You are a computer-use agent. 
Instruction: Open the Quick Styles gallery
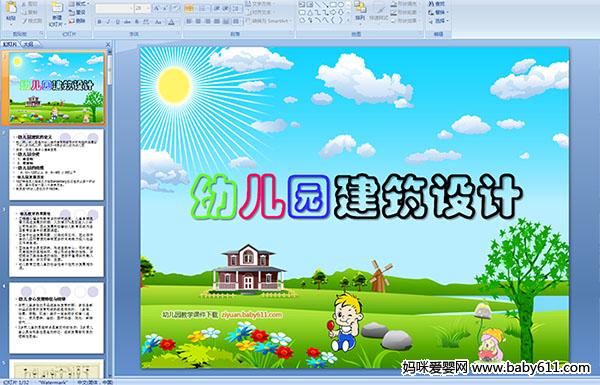[379, 11]
